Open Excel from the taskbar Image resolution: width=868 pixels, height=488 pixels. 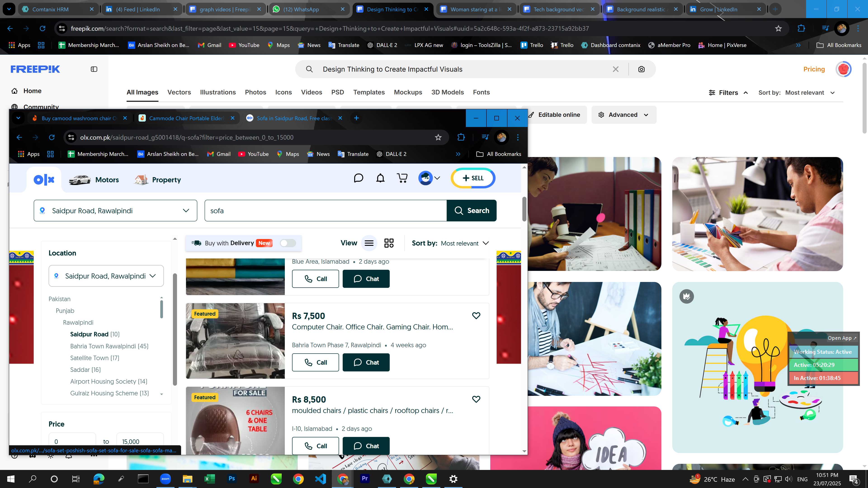(x=210, y=479)
